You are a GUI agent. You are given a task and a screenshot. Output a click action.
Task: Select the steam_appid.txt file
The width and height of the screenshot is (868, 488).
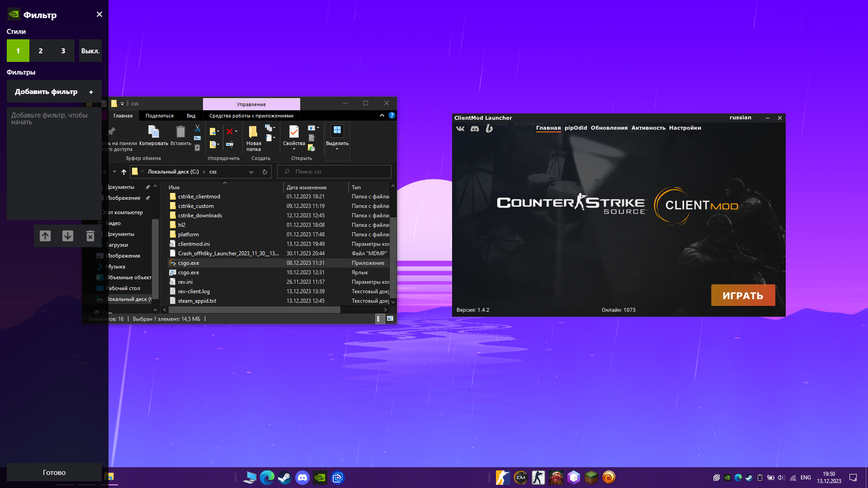pyautogui.click(x=197, y=301)
